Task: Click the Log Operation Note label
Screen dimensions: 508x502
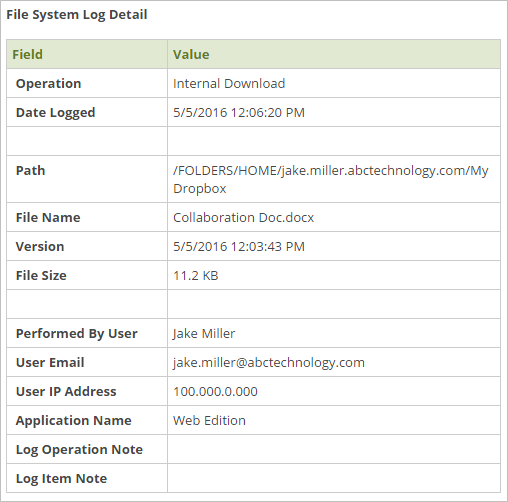Action: pos(79,449)
